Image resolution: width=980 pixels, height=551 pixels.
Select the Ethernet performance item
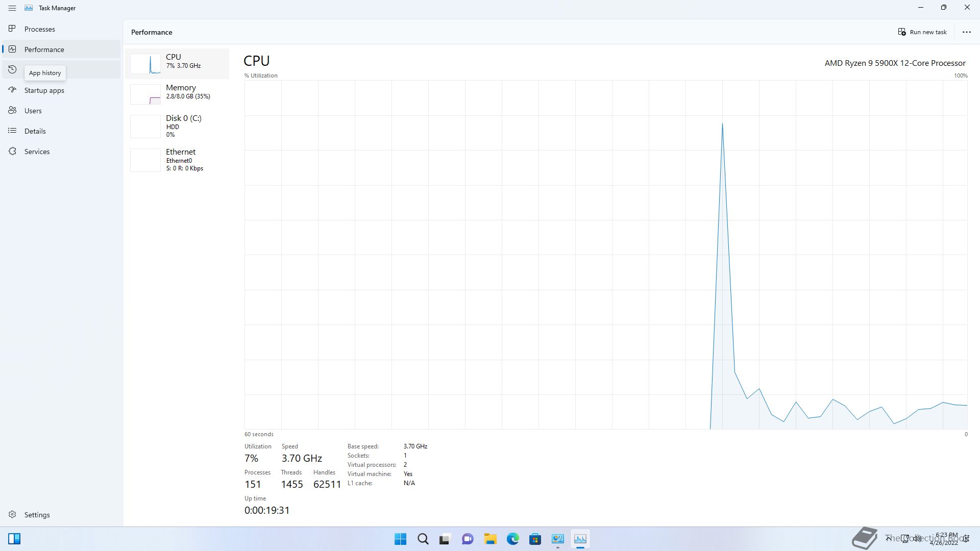pyautogui.click(x=177, y=160)
